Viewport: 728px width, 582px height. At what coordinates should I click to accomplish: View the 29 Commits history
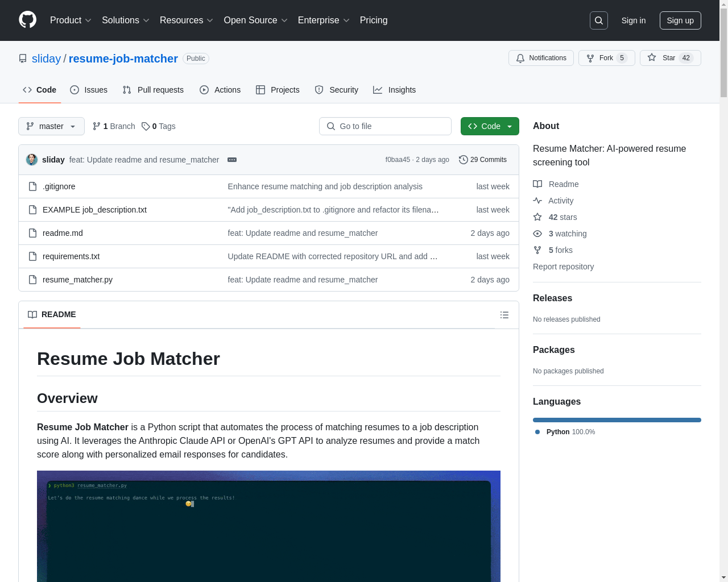[x=483, y=160]
